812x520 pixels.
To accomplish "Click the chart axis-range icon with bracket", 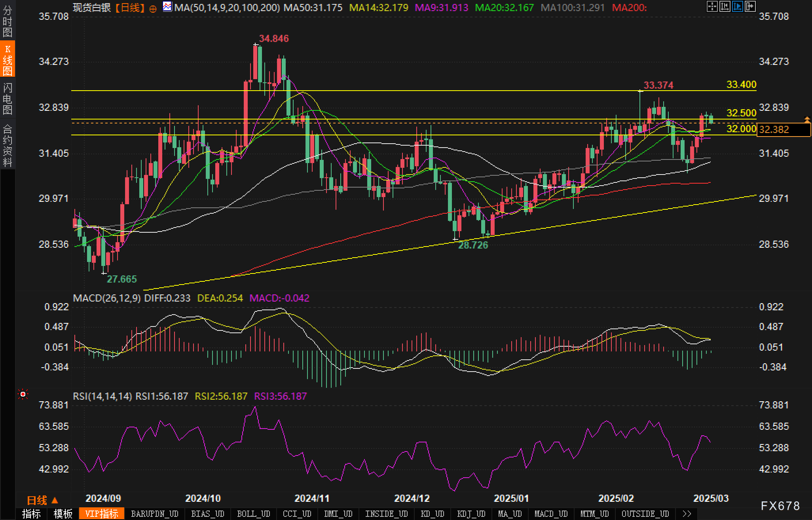I will click(x=725, y=6).
